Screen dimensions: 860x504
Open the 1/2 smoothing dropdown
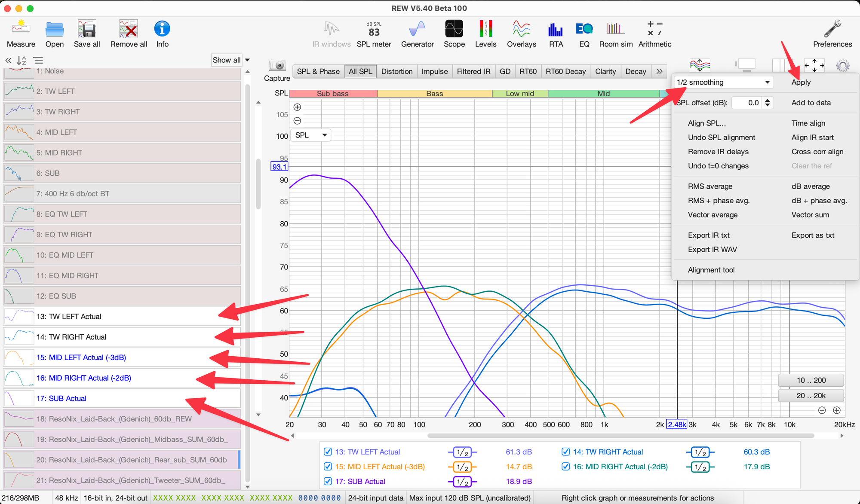point(723,82)
